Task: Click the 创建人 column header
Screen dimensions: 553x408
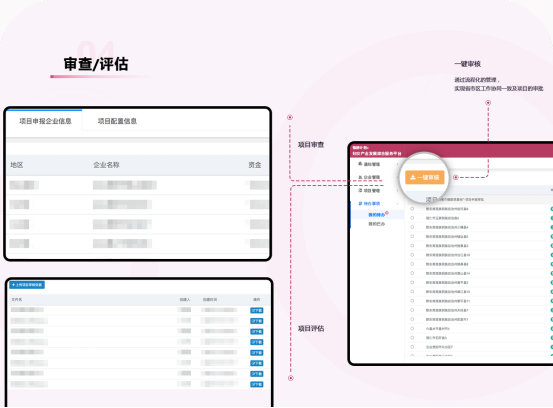Action: pos(185,299)
